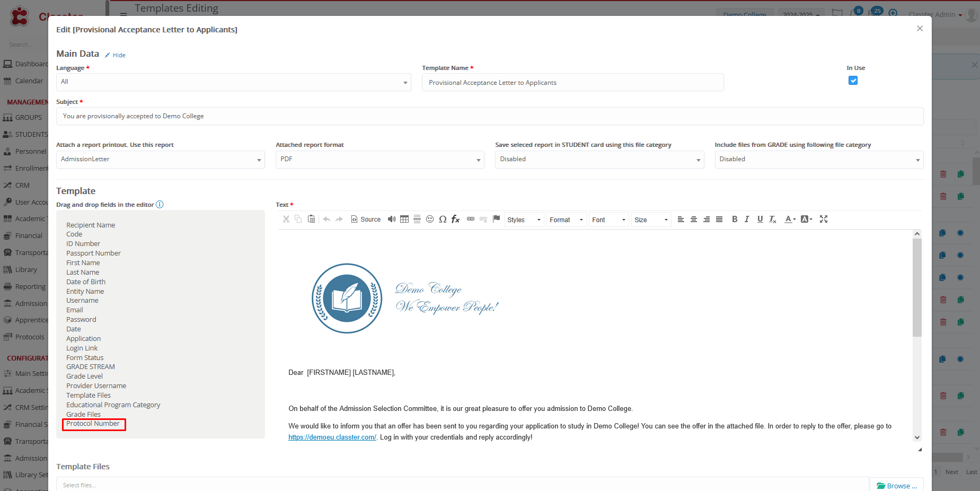Insert special character with Omega icon

click(443, 220)
